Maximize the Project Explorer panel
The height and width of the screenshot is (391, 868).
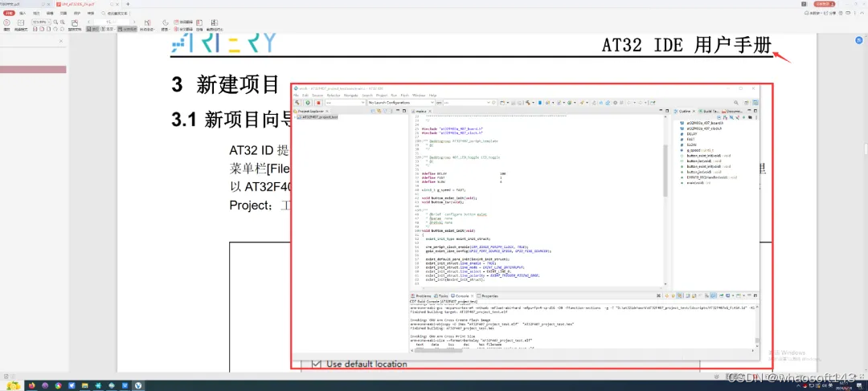[404, 111]
